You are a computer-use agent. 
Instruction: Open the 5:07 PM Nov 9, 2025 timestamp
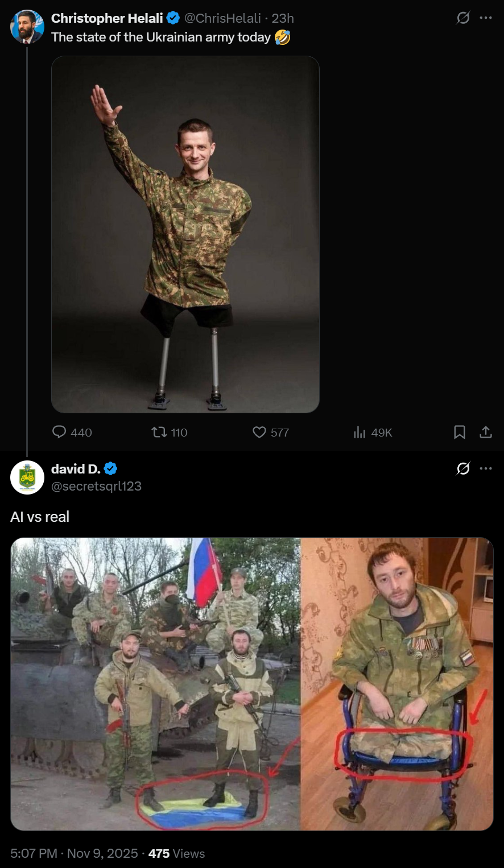(74, 853)
